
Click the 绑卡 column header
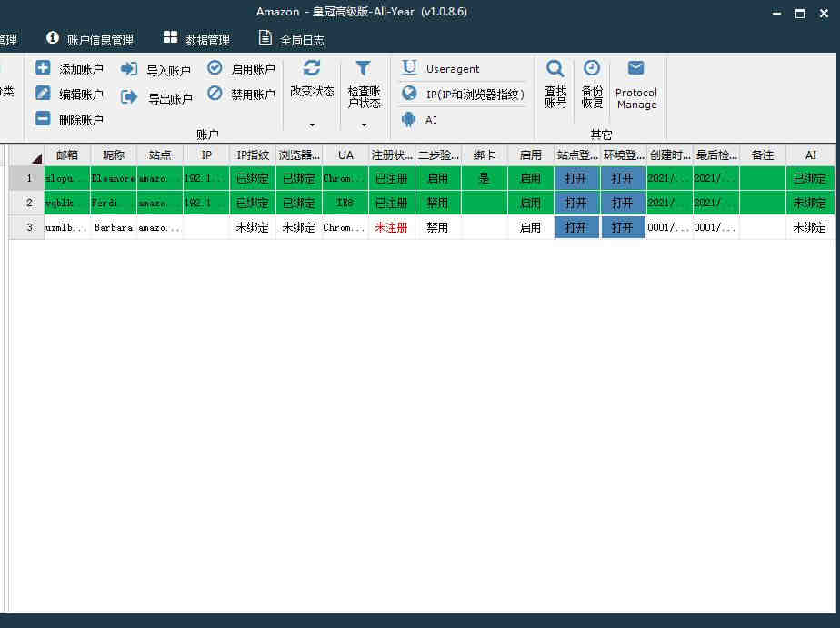tap(485, 155)
